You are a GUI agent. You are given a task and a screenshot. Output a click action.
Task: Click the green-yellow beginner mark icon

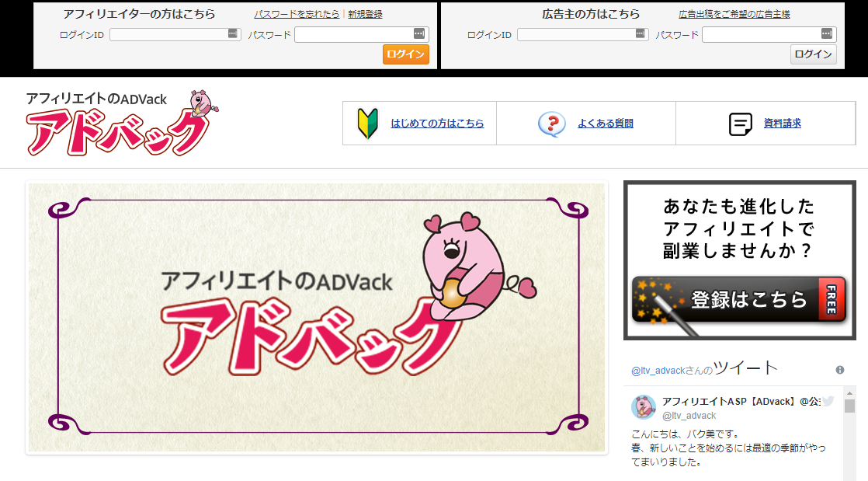(366, 124)
